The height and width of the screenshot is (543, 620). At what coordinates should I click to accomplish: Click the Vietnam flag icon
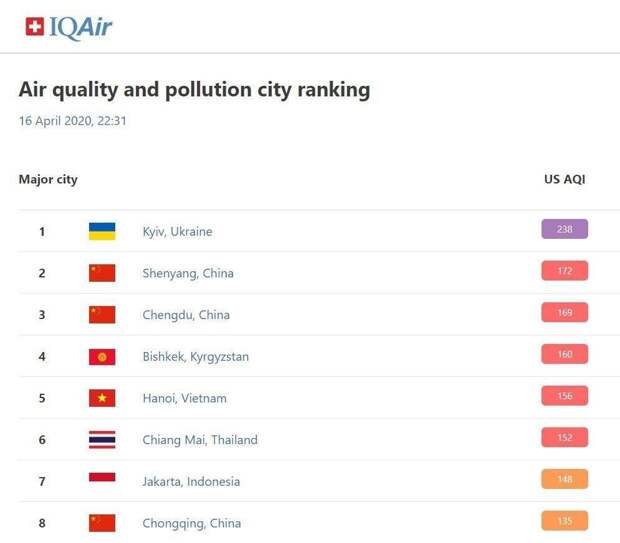102,398
